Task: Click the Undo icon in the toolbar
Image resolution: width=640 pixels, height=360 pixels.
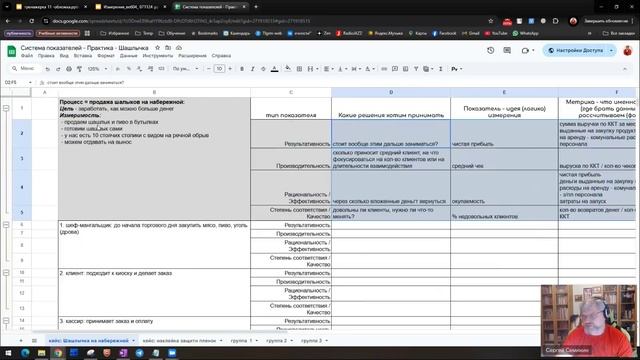Action: click(48, 69)
